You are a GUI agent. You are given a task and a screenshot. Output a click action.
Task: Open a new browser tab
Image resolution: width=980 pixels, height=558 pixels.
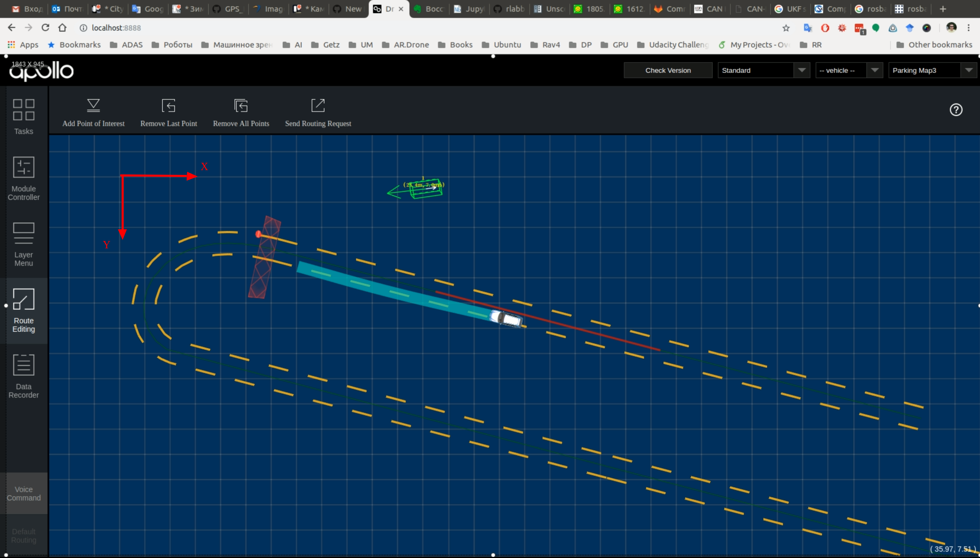[x=942, y=9]
